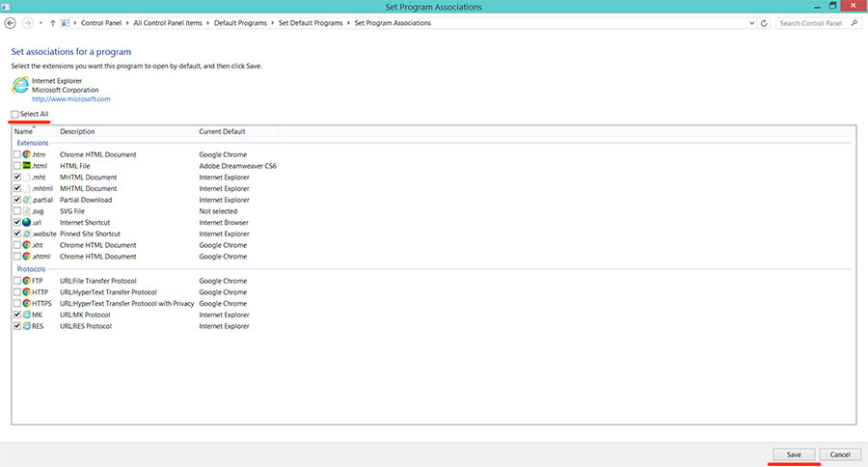Expand the chevron after Control Panel breadcrumb
This screenshot has height=467, width=868.
(127, 23)
